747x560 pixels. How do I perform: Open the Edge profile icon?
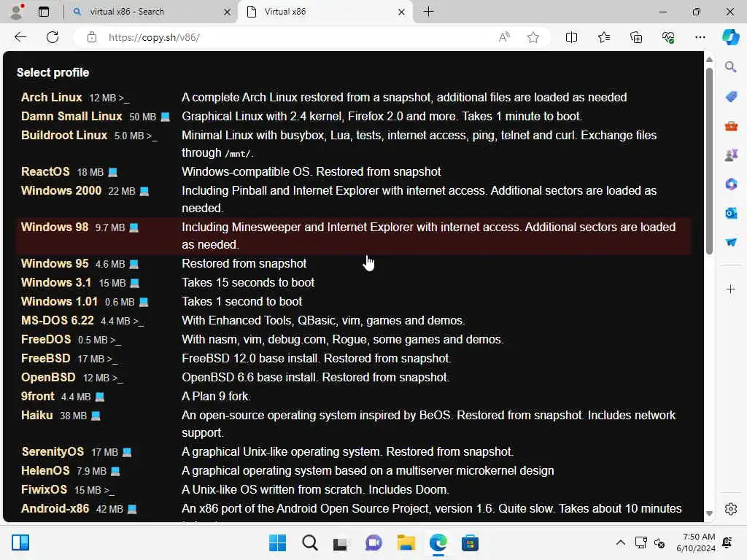pos(17,11)
